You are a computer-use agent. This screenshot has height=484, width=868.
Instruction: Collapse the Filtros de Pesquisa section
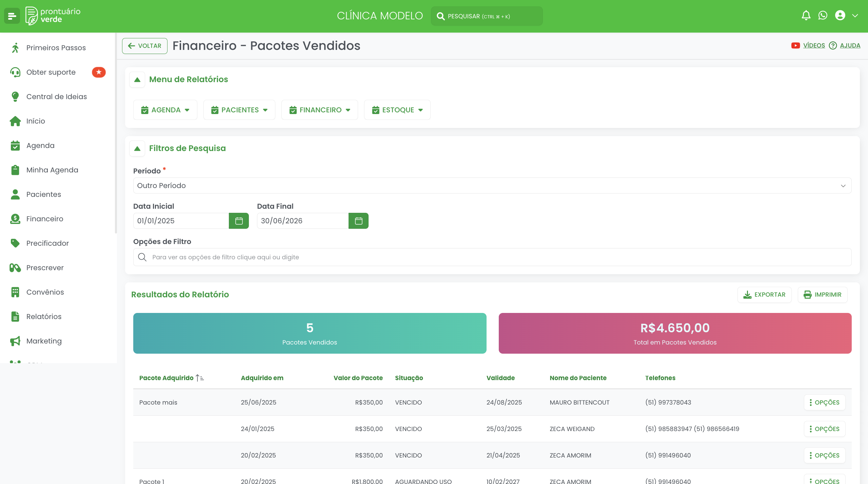(x=137, y=149)
